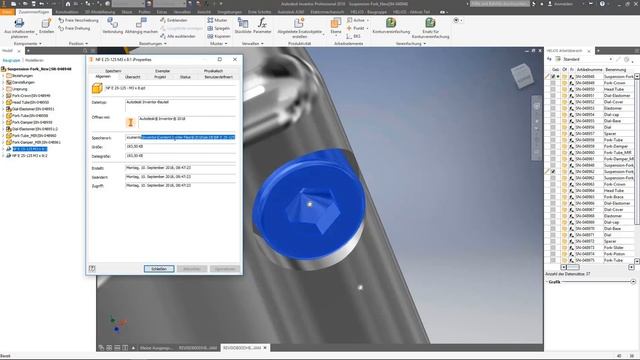Click the Erstellen component icon
This screenshot has width=640, height=360.
tap(46, 24)
